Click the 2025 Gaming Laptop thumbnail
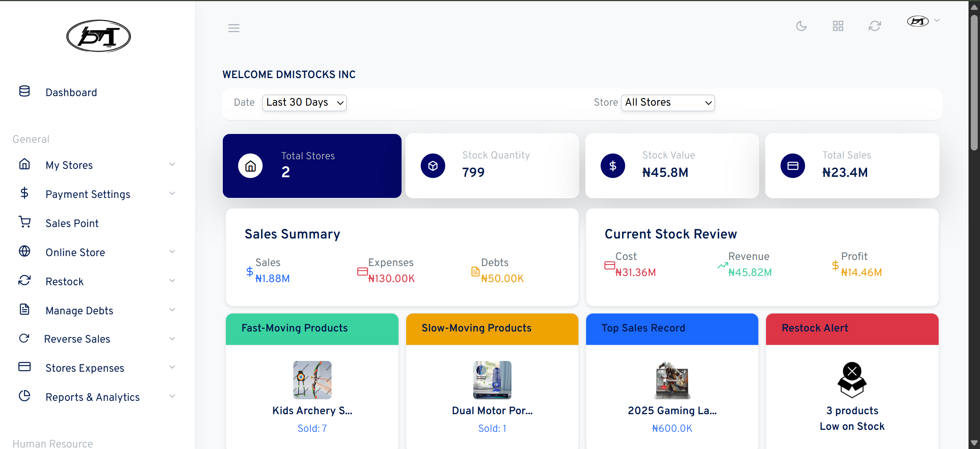Viewport: 980px width, 449px height. pos(672,380)
